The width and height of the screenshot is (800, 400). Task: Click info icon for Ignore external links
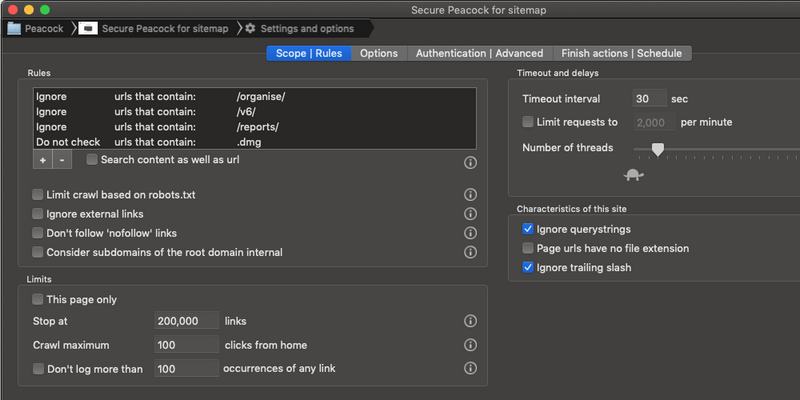pos(470,214)
